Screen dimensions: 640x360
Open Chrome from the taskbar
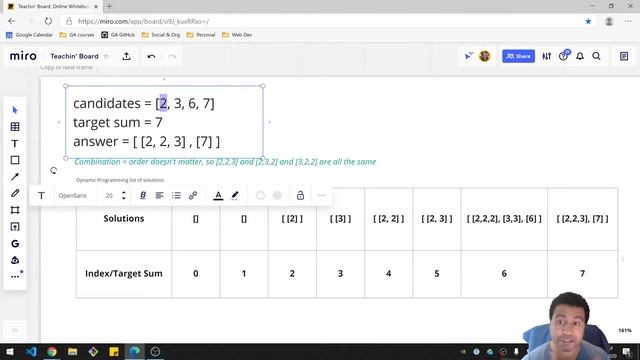[x=52, y=351]
